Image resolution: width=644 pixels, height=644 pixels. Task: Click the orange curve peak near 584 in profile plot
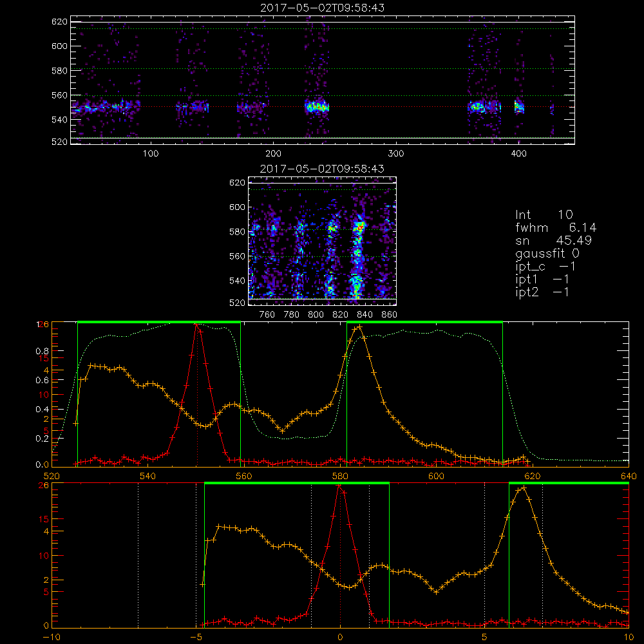(359, 327)
